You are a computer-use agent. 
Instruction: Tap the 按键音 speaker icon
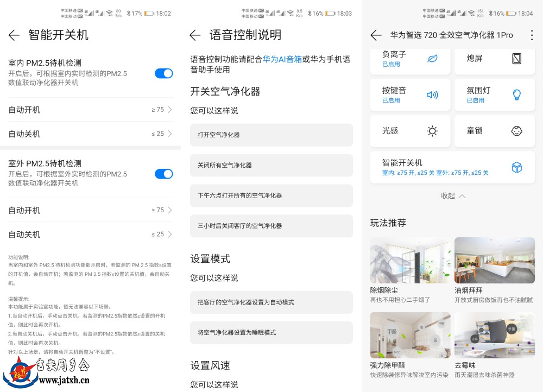coord(432,94)
